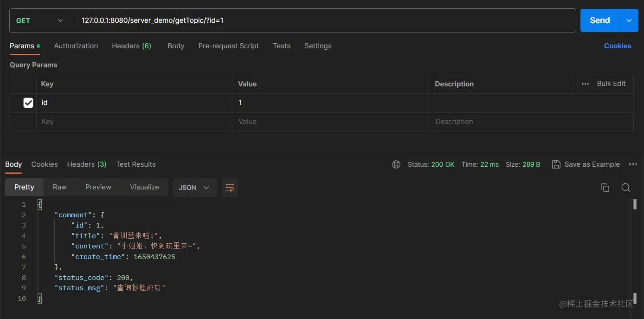Screen dimensions: 644x319
Task: Click the globe network icon beside Status
Action: pos(396,164)
